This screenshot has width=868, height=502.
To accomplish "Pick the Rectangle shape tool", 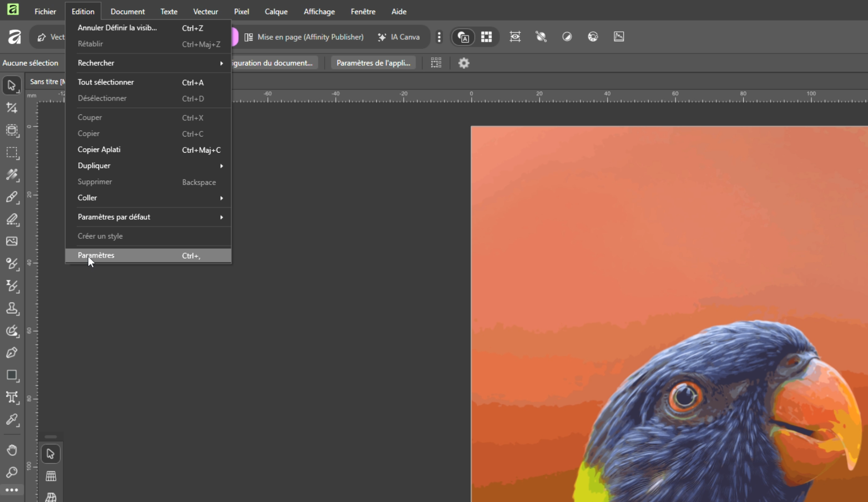I will point(12,375).
